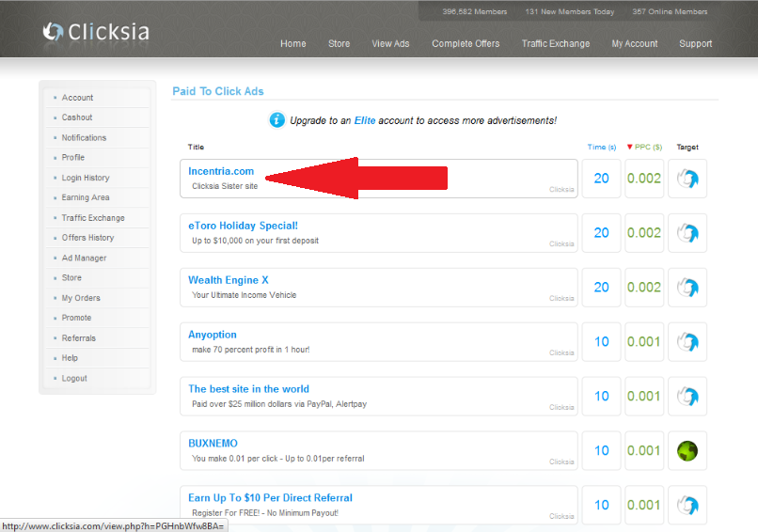Open the Store top menu item
This screenshot has width=758, height=532.
coord(339,43)
